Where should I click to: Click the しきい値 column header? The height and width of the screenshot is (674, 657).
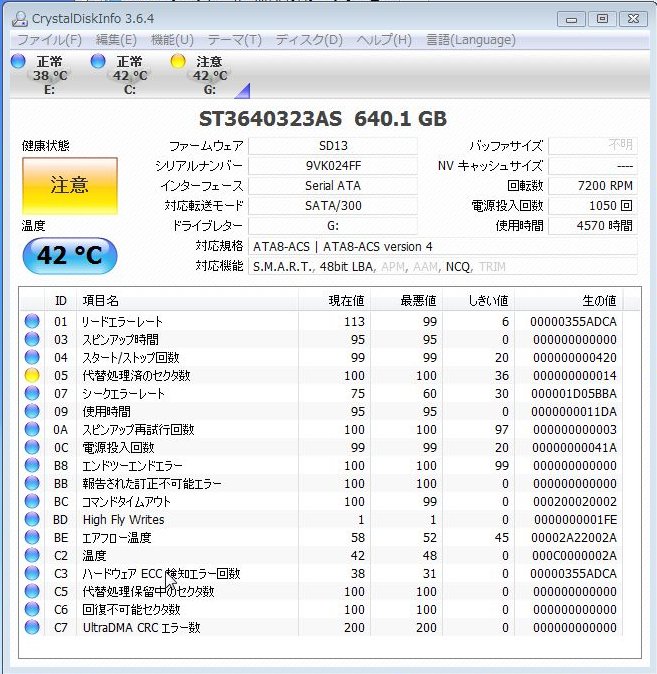[x=478, y=300]
